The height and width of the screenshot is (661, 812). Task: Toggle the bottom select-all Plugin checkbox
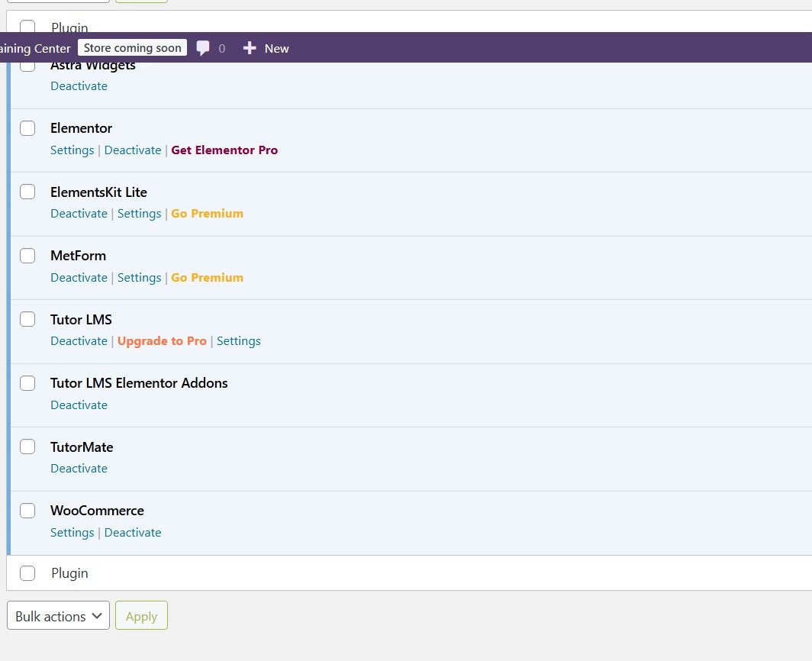[27, 573]
